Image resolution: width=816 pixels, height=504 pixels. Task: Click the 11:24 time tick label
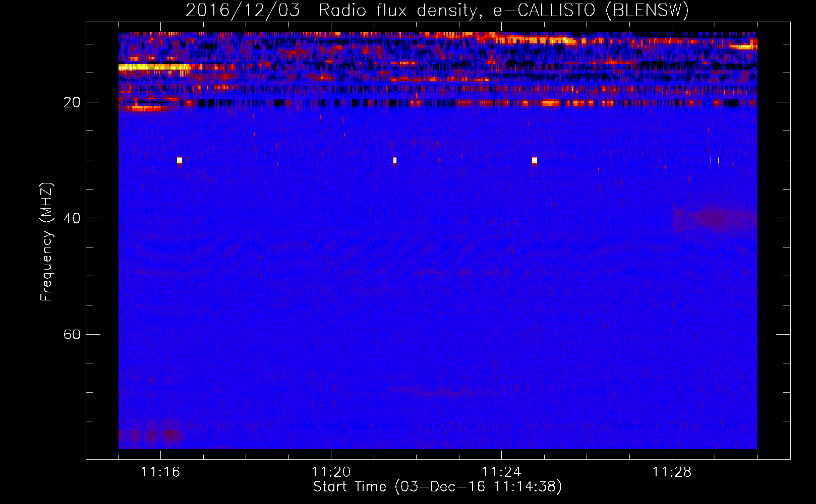click(501, 472)
